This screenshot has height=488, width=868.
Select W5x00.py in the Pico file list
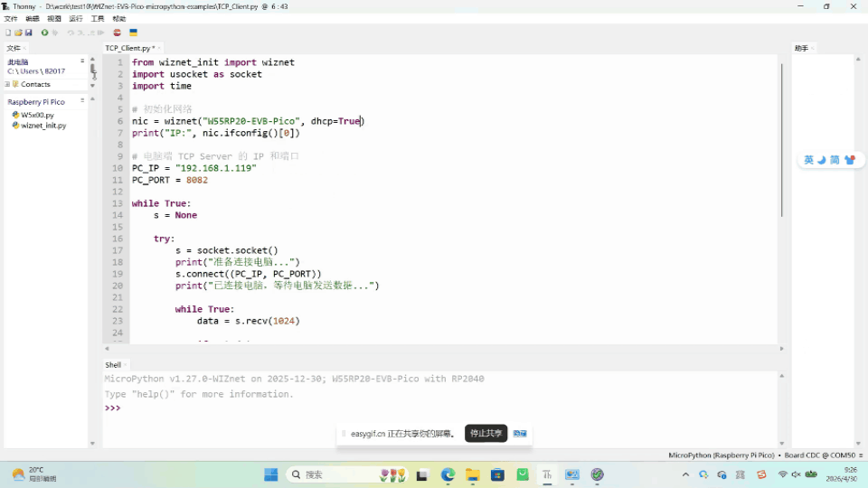tap(38, 115)
